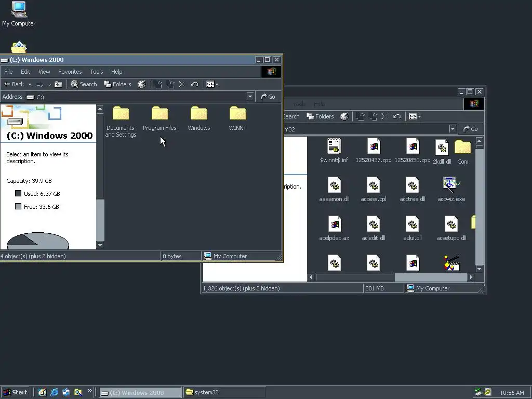The height and width of the screenshot is (399, 532).
Task: Expand the Quick Launch overflow chevron
Action: tap(89, 391)
